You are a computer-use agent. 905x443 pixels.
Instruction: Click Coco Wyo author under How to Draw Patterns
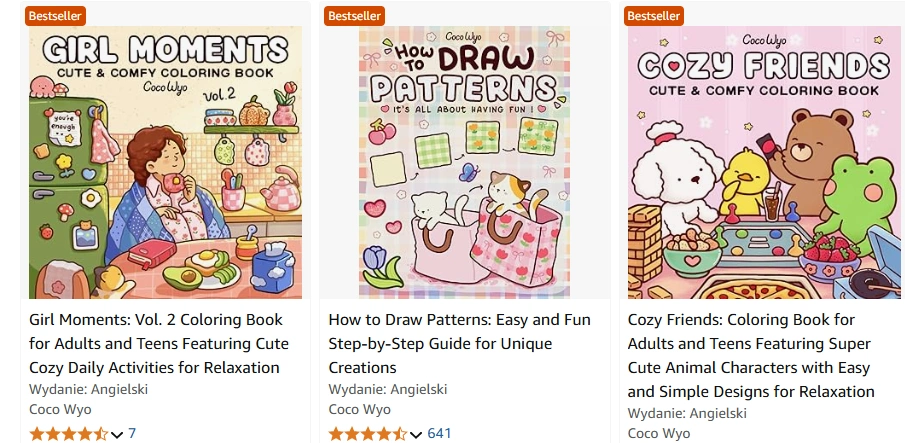359,409
